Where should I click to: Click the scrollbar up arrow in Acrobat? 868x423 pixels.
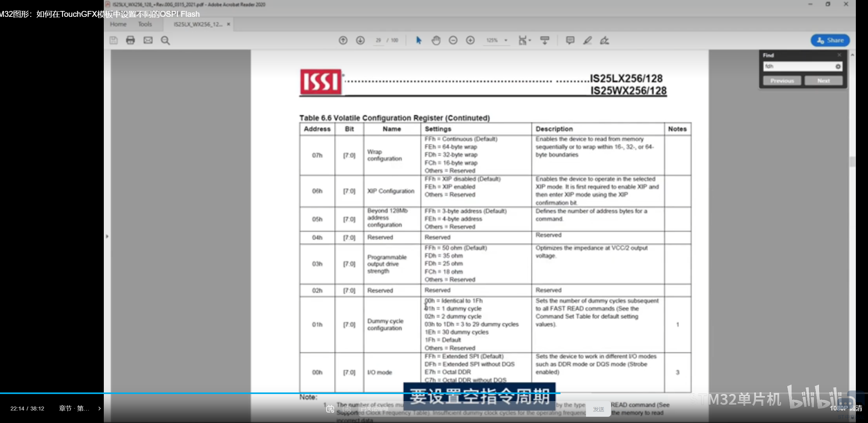coord(852,55)
